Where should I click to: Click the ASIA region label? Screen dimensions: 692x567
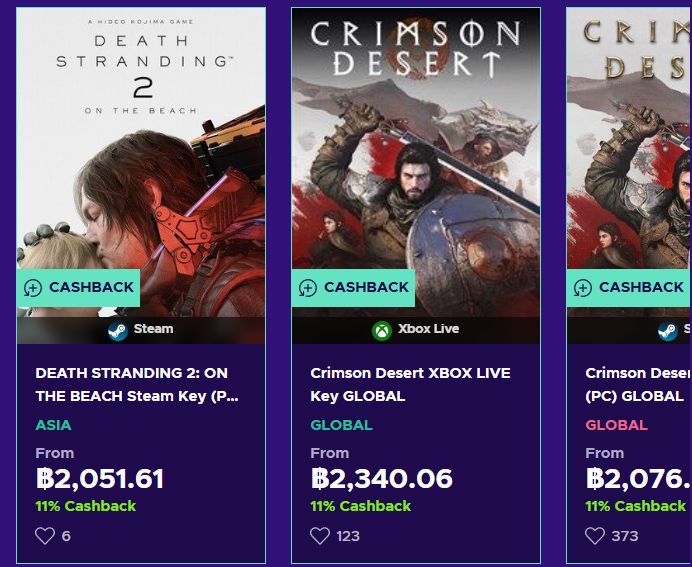click(54, 425)
